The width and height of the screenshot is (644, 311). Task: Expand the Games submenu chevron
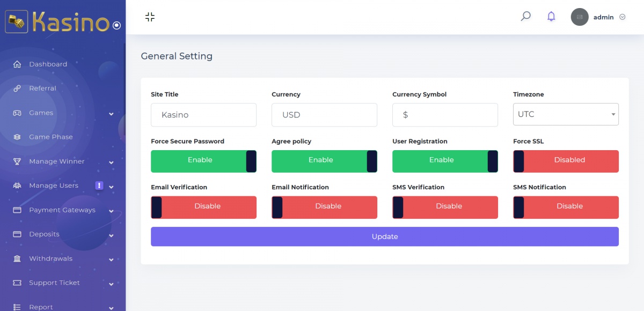tap(111, 114)
